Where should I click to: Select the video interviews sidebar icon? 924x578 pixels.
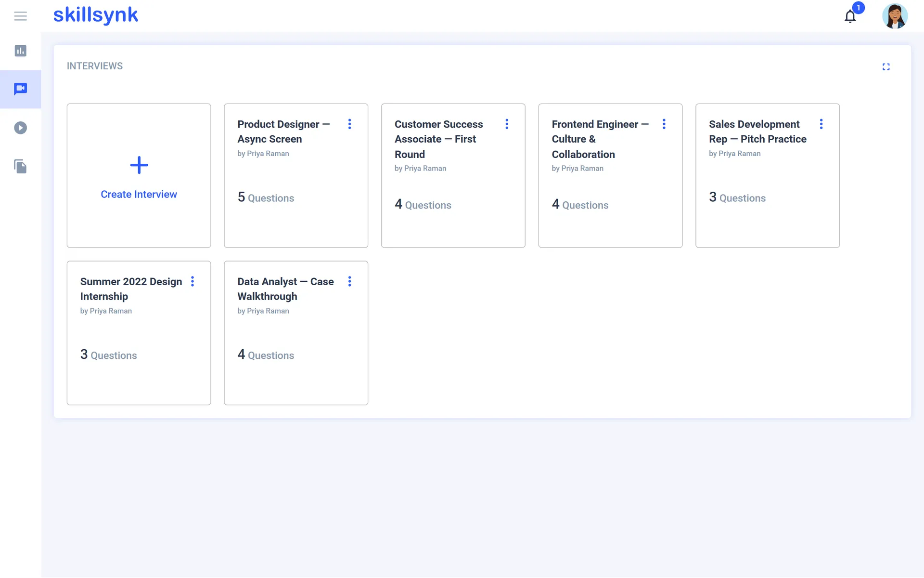tap(20, 89)
